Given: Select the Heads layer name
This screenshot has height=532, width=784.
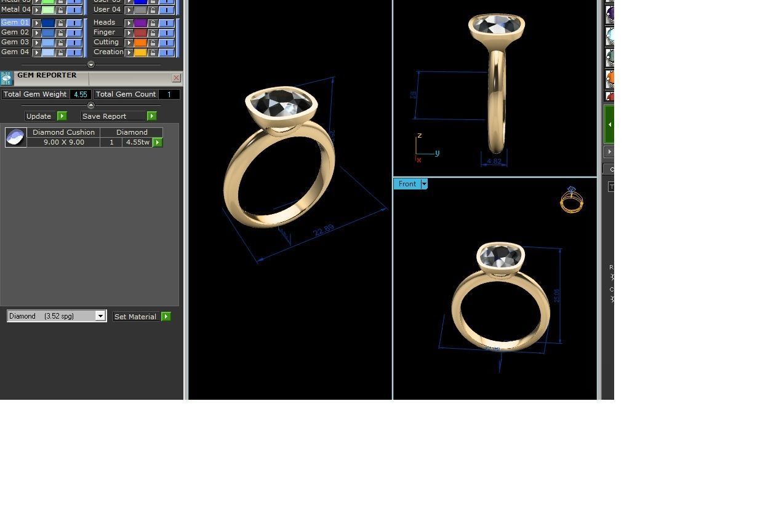Looking at the screenshot, I should pyautogui.click(x=105, y=22).
